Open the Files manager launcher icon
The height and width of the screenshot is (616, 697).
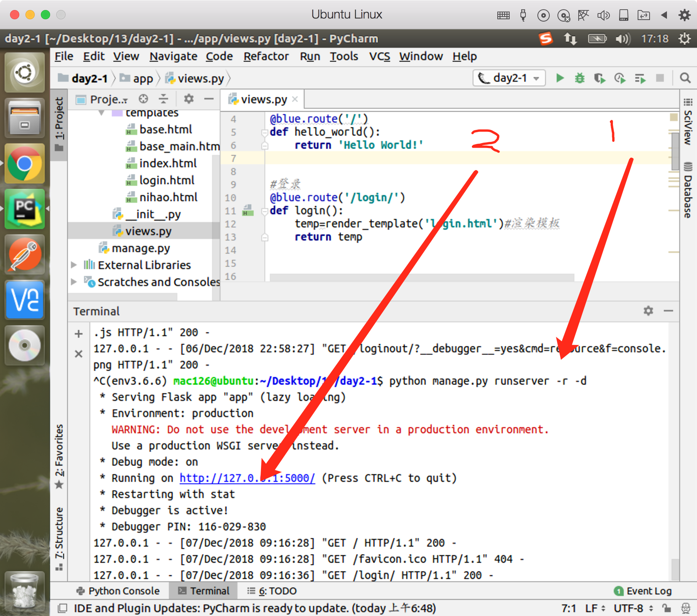pos(25,118)
